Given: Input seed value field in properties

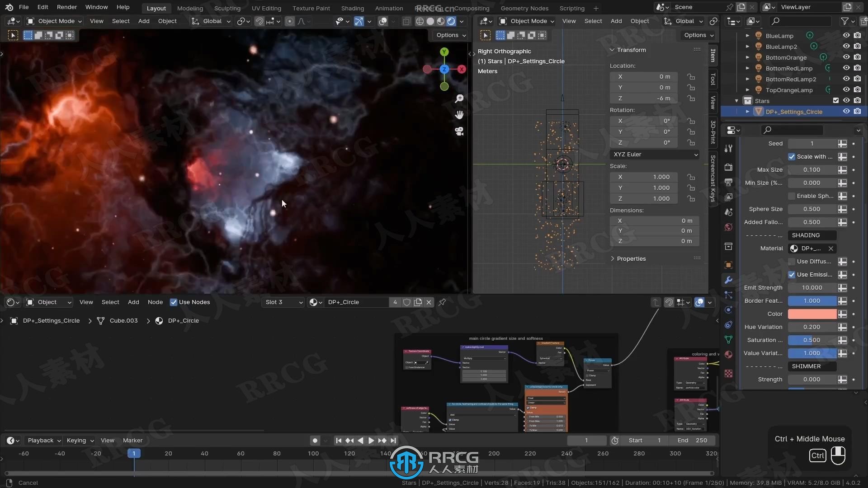Looking at the screenshot, I should click(x=811, y=143).
